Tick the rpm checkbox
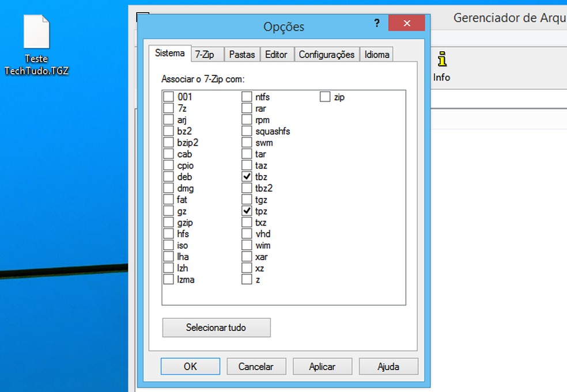The image size is (567, 392). tap(247, 120)
